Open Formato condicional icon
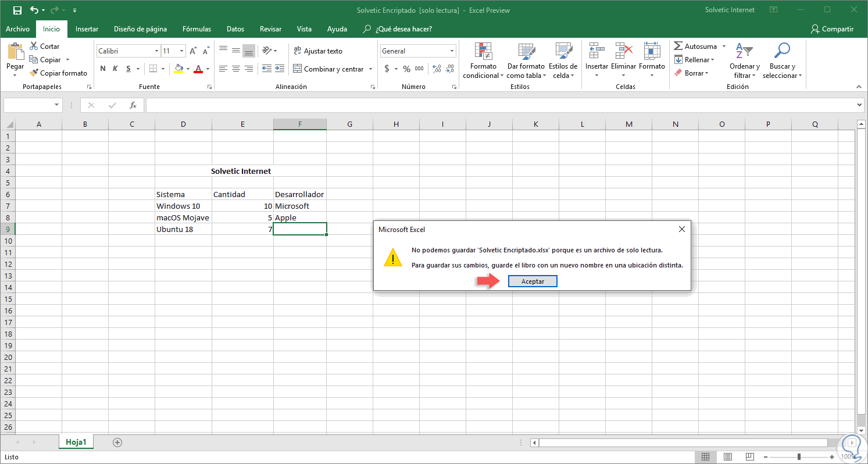Screen dimensions: 868x464 483,52
